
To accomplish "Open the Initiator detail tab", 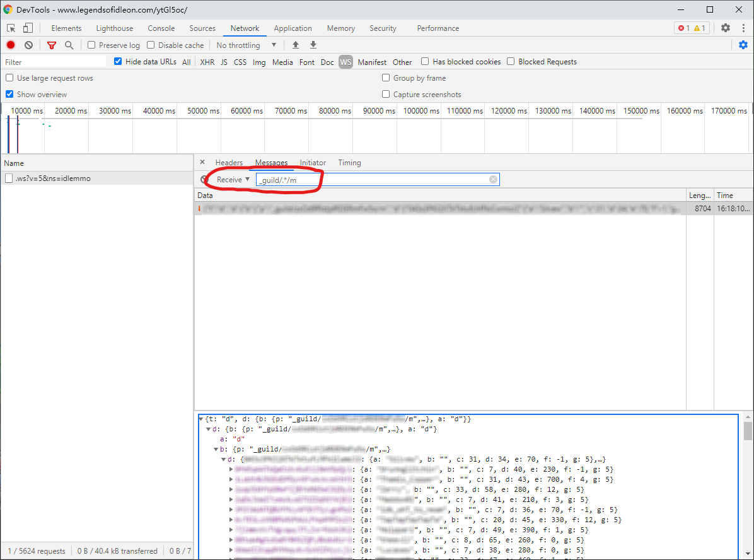I will (313, 163).
